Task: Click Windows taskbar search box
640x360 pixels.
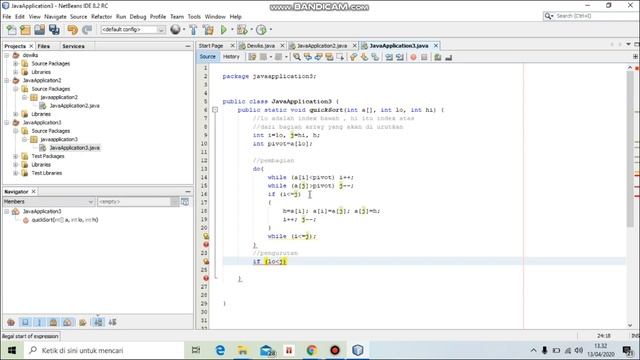Action: point(104,350)
